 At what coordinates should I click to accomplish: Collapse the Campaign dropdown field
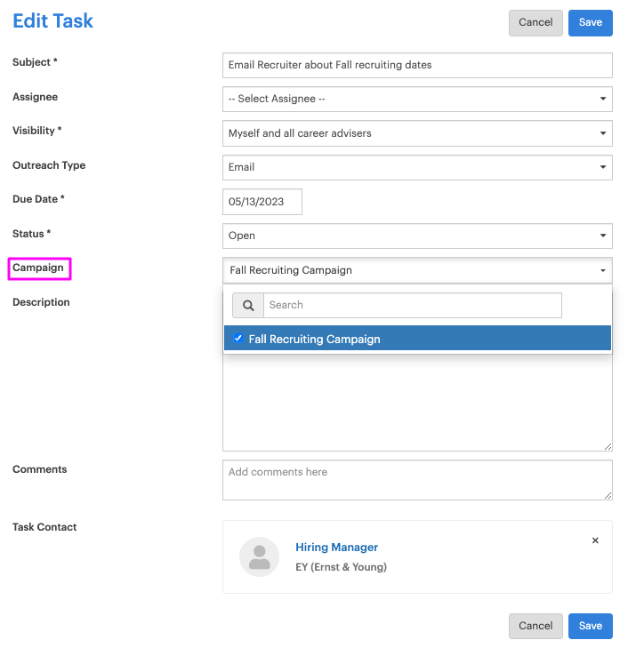coord(417,270)
